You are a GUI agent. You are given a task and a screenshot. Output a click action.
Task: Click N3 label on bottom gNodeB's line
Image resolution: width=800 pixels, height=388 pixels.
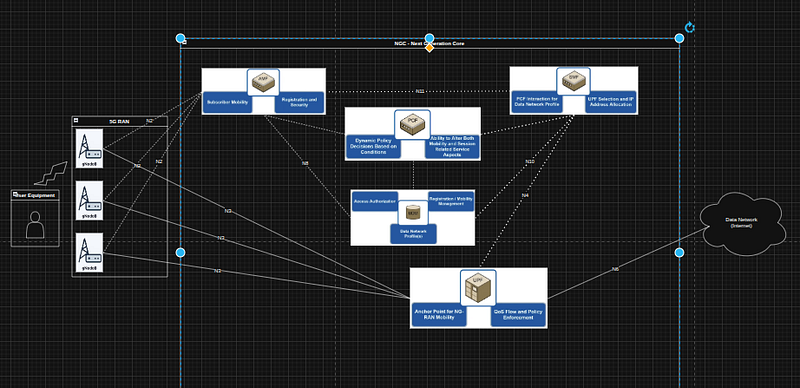click(x=217, y=271)
